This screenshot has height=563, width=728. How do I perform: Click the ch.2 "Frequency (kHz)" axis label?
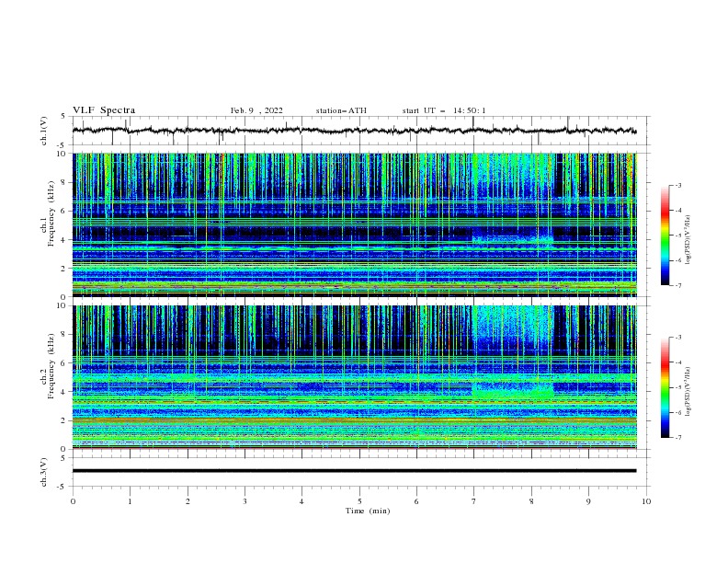pos(51,366)
